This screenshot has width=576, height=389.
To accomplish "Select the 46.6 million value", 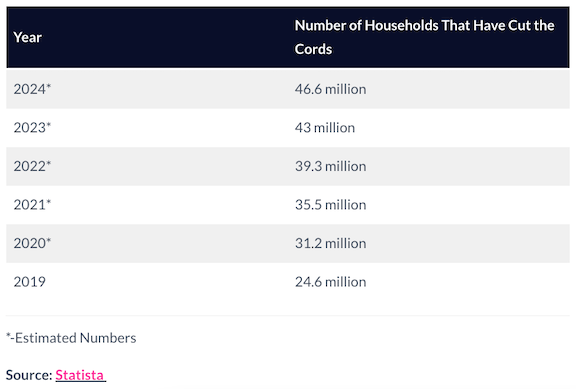I will coord(330,89).
